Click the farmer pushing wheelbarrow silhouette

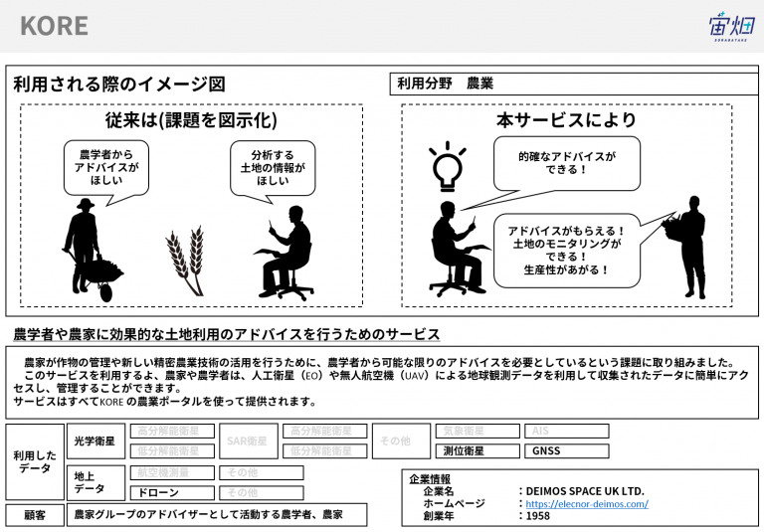93,250
